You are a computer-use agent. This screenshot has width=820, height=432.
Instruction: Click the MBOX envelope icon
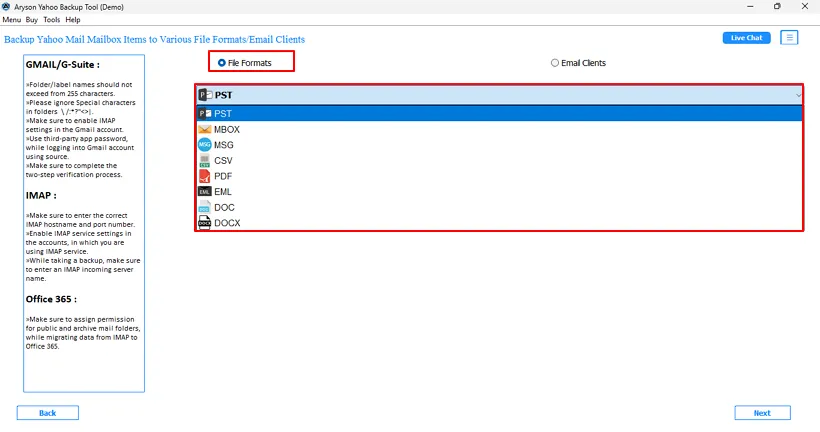[x=205, y=129]
